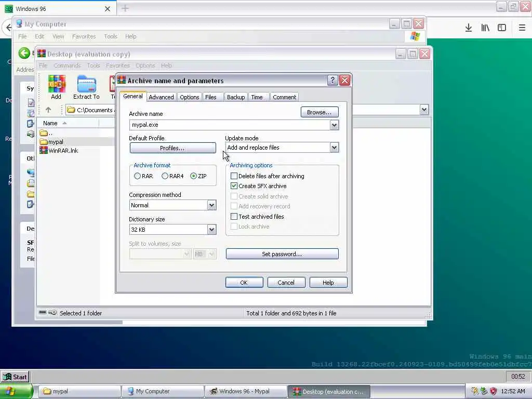Click OK to create the archive

point(244,282)
